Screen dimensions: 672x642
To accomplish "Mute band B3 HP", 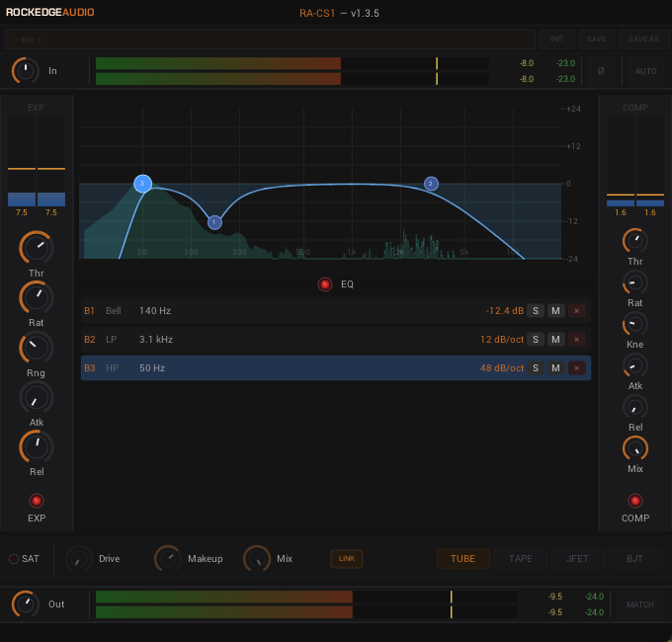I will click(x=555, y=367).
